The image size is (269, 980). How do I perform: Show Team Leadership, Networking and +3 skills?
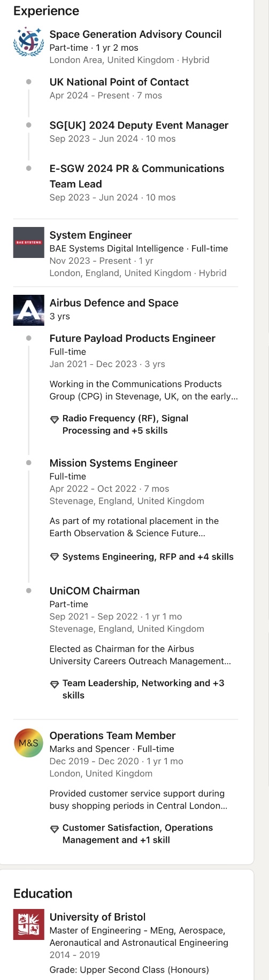tap(143, 689)
